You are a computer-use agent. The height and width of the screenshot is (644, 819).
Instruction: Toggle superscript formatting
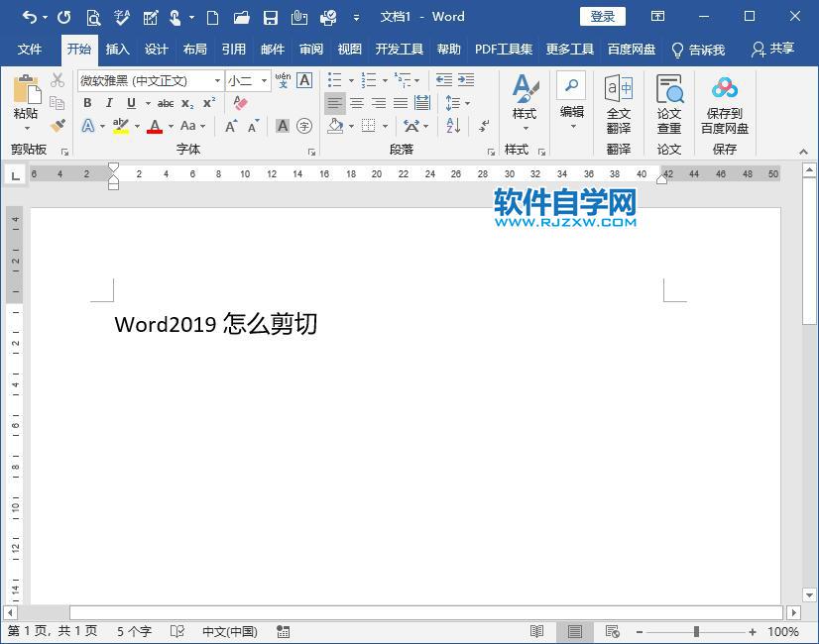208,102
